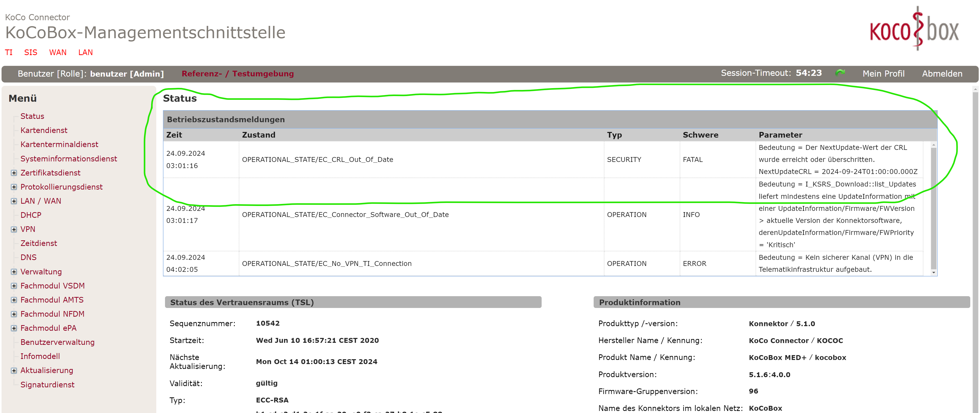
Task: Expand Fachmodul ePA plus icon
Action: 14,328
